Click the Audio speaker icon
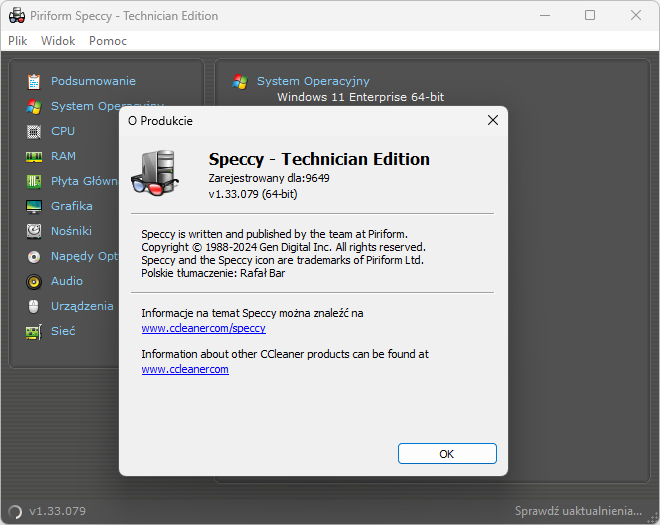This screenshot has width=660, height=525. pos(34,281)
